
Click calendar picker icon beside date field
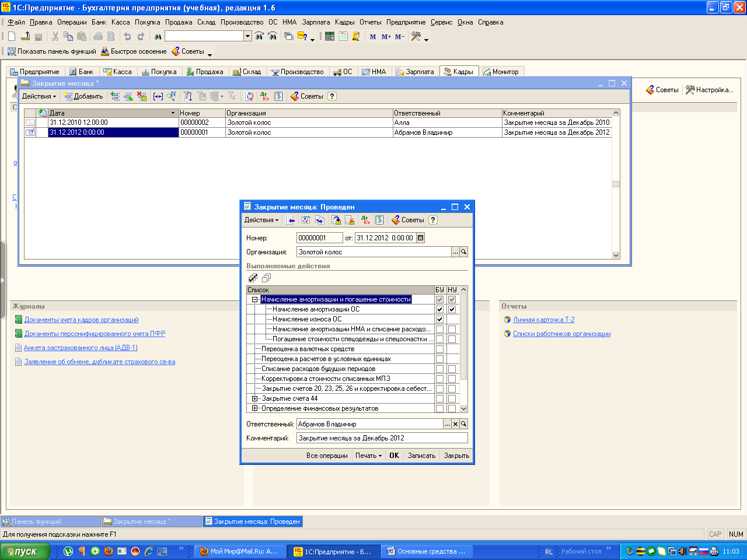[421, 238]
